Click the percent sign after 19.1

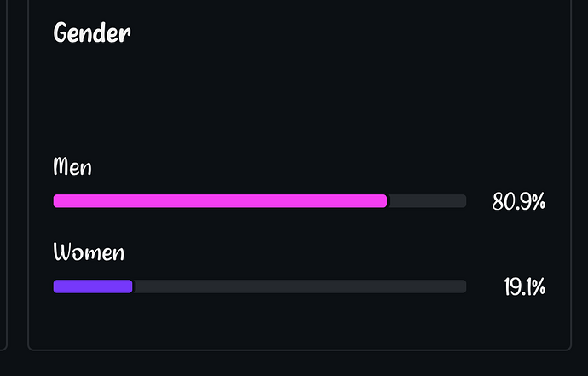537,287
